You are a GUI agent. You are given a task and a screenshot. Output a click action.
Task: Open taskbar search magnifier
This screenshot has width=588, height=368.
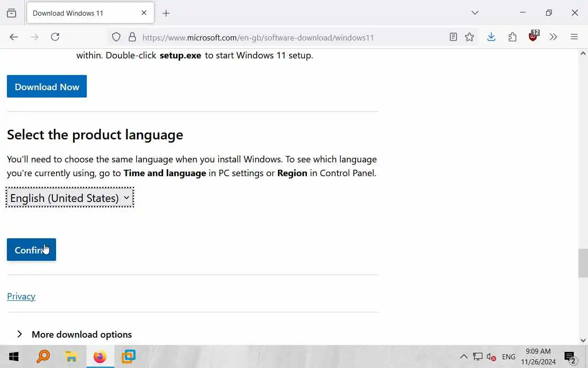coord(43,356)
